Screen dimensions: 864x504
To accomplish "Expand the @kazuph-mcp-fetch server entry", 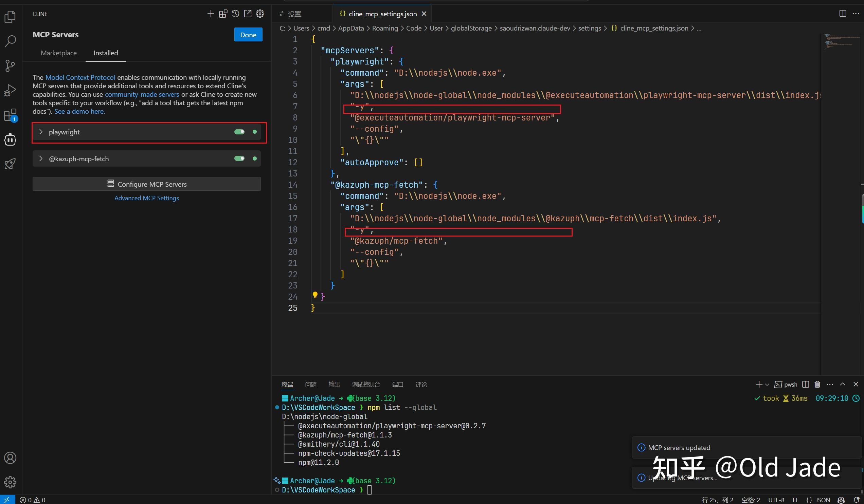I will [x=41, y=158].
